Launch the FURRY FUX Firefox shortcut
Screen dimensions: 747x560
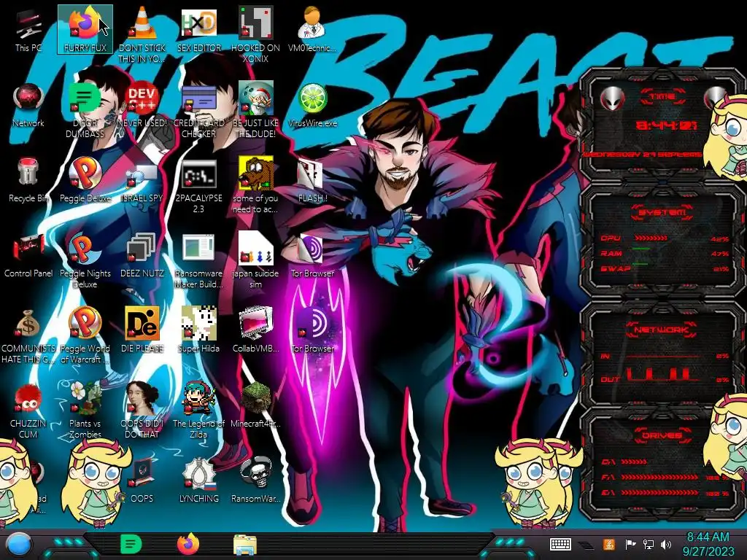coord(85,30)
